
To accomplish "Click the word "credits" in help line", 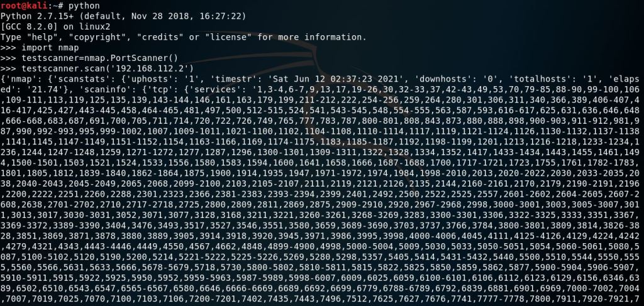I will [160, 37].
